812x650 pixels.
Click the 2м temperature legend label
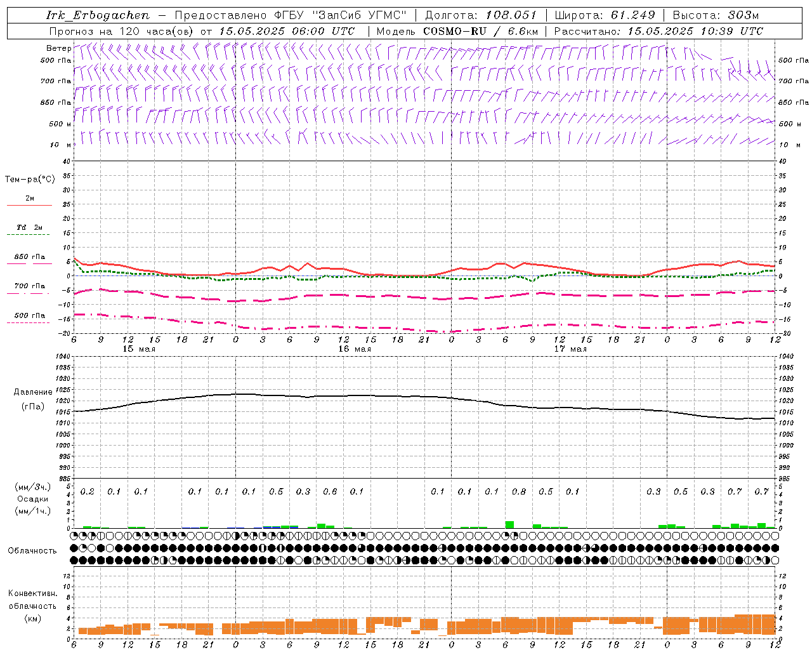(30, 199)
